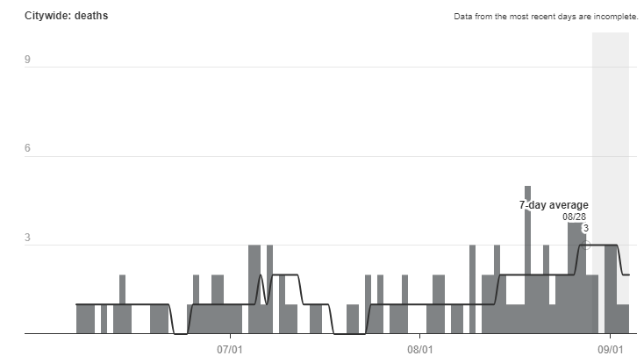Click the 08/28 date in the tooltip
Screen dimensions: 644x363
[x=575, y=217]
